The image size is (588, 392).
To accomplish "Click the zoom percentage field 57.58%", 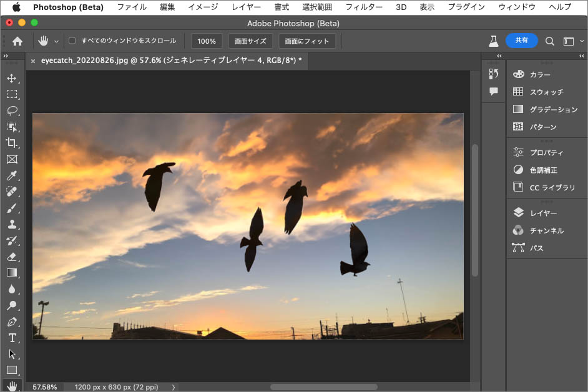I will tap(45, 387).
